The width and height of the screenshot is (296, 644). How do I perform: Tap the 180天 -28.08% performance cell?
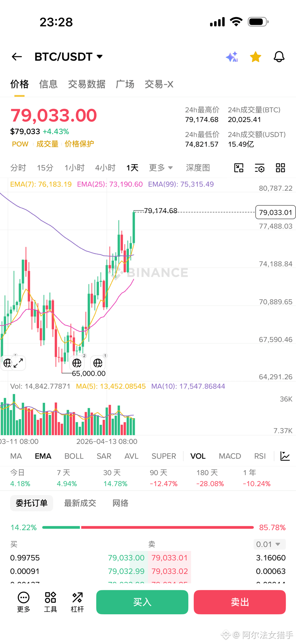210,478
